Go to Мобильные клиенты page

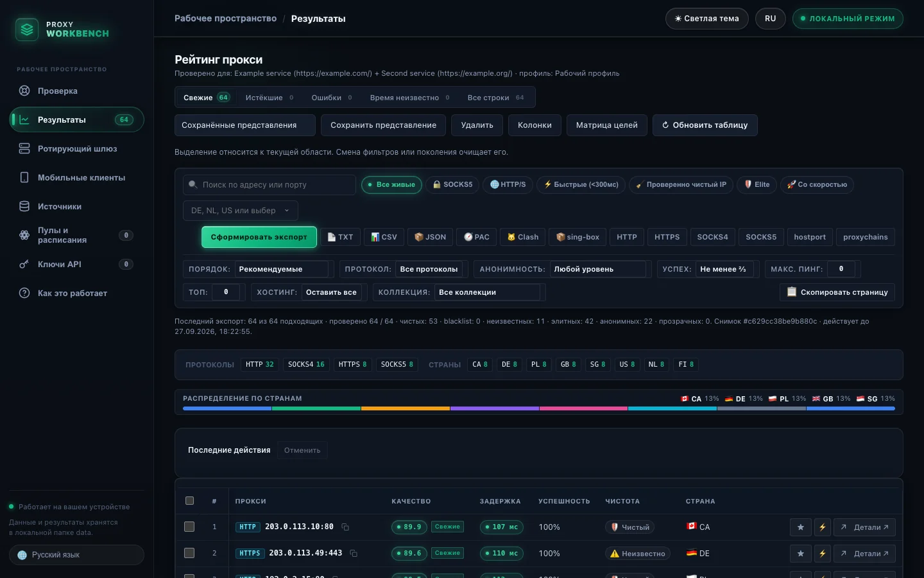[76, 177]
